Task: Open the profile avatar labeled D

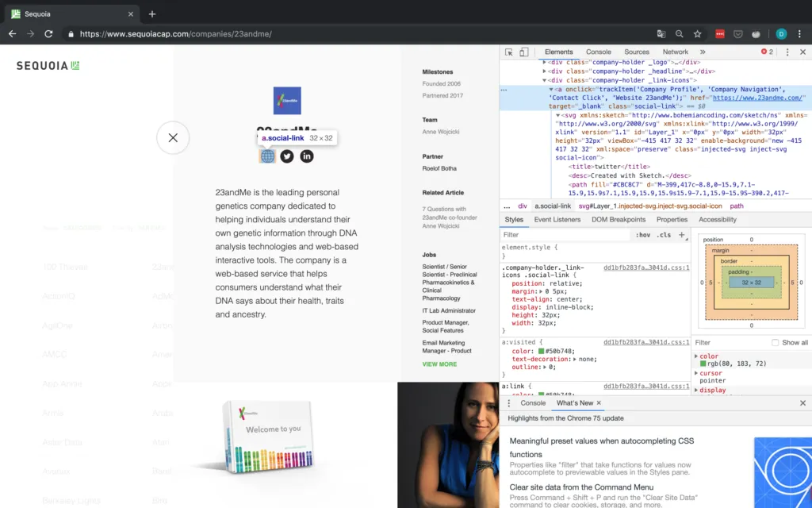Action: [x=781, y=33]
